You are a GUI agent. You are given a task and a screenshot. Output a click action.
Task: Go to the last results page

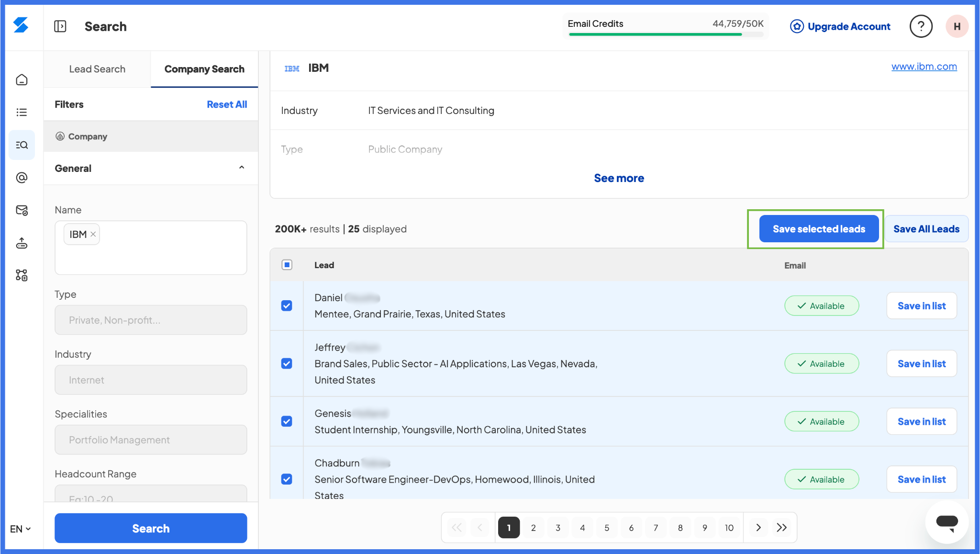point(782,528)
